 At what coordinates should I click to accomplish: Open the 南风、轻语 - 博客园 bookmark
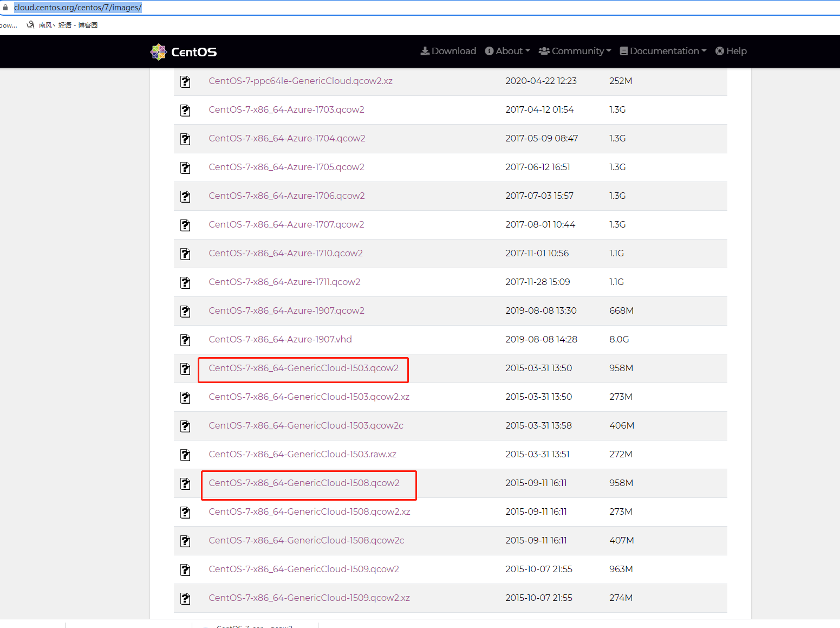point(62,25)
